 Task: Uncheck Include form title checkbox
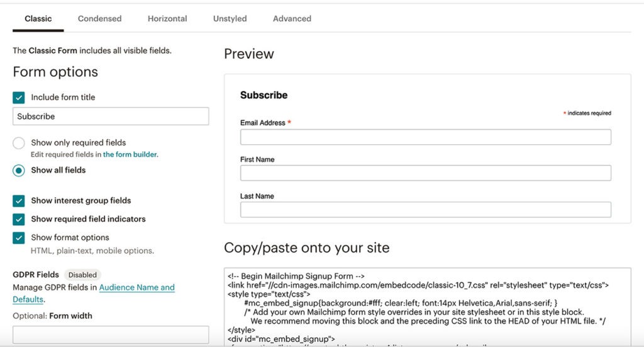18,98
